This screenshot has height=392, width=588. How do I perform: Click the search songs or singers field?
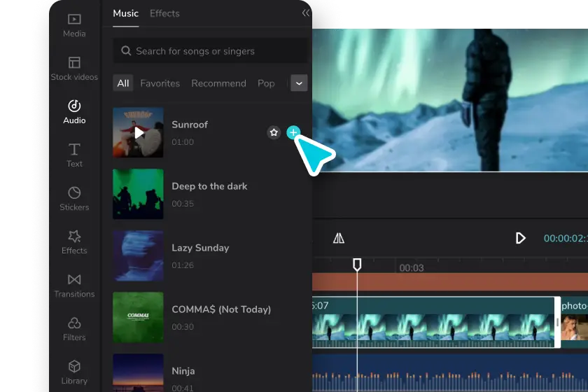210,50
